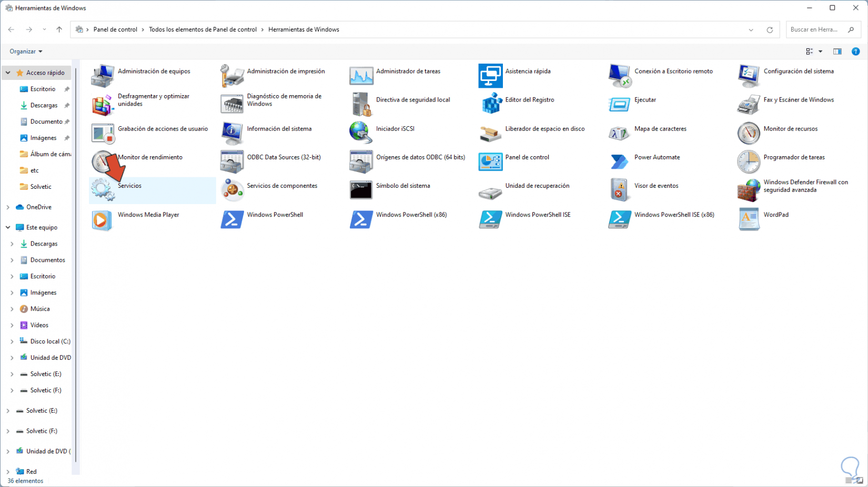
Task: Expand the Vídeos folder node
Action: click(12, 326)
